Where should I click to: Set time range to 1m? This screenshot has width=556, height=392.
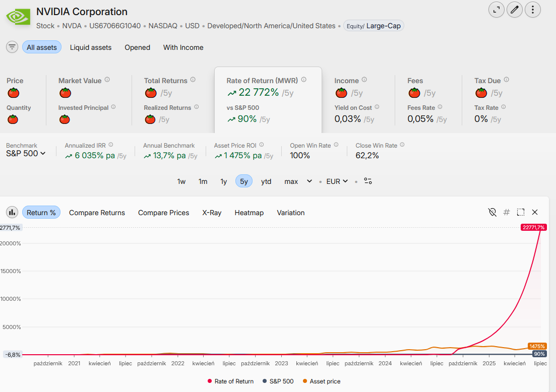click(x=203, y=181)
